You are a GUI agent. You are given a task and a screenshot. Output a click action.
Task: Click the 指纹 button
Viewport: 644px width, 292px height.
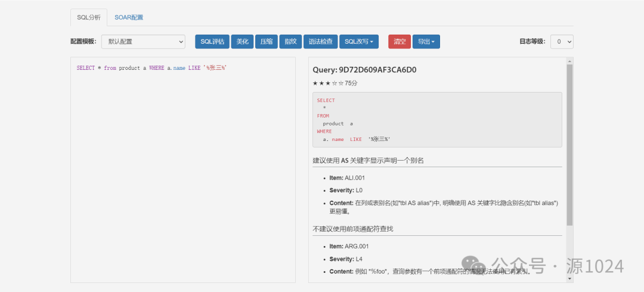point(291,42)
